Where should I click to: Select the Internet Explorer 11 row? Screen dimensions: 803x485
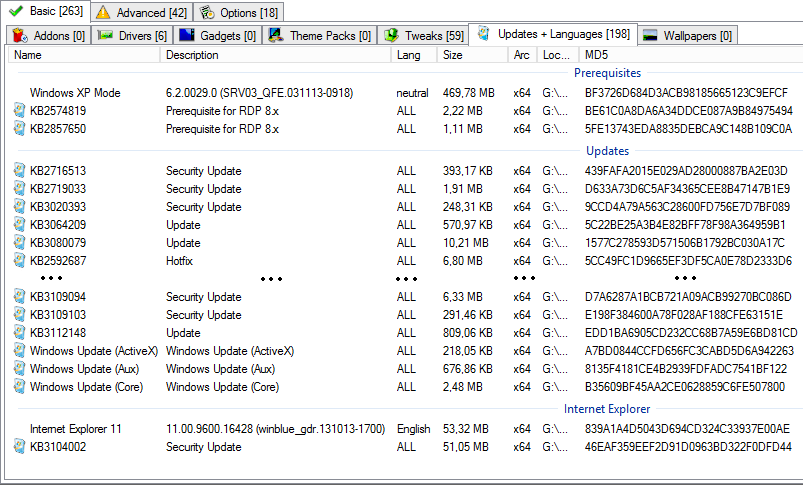coord(75,429)
